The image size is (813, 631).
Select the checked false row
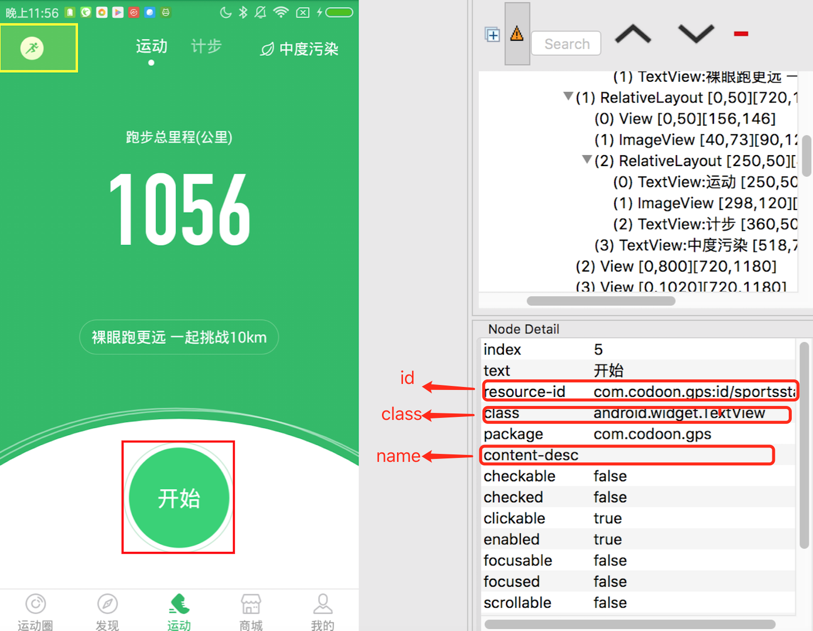[x=638, y=497]
